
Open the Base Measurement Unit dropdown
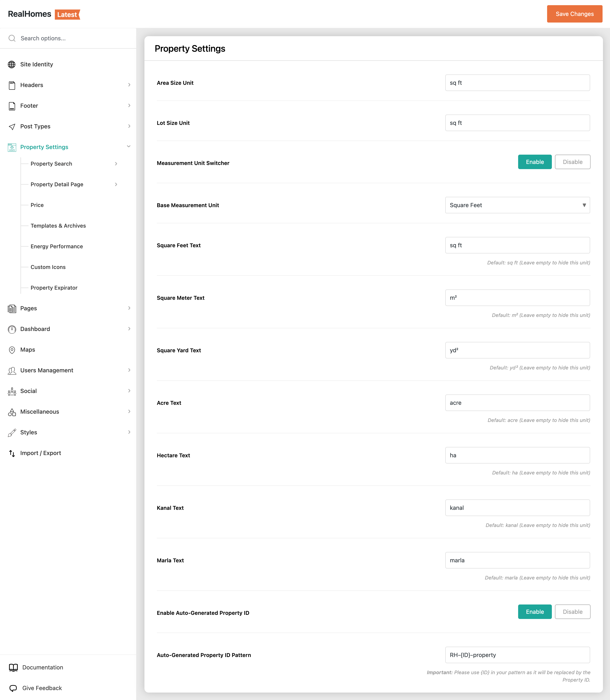point(517,205)
